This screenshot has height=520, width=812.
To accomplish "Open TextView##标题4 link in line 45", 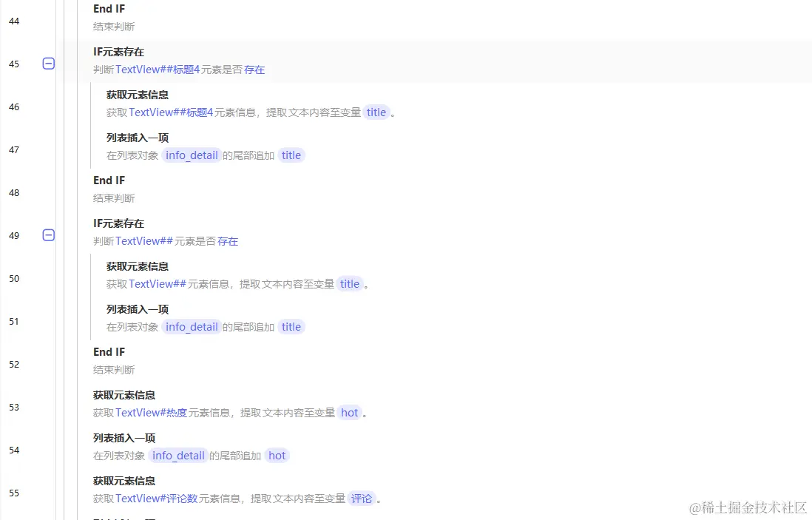I will coord(158,70).
